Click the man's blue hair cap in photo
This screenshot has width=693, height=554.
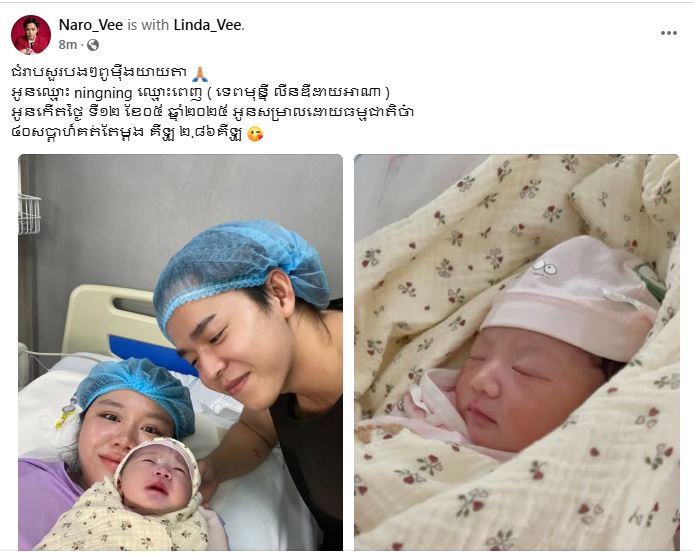tap(241, 270)
